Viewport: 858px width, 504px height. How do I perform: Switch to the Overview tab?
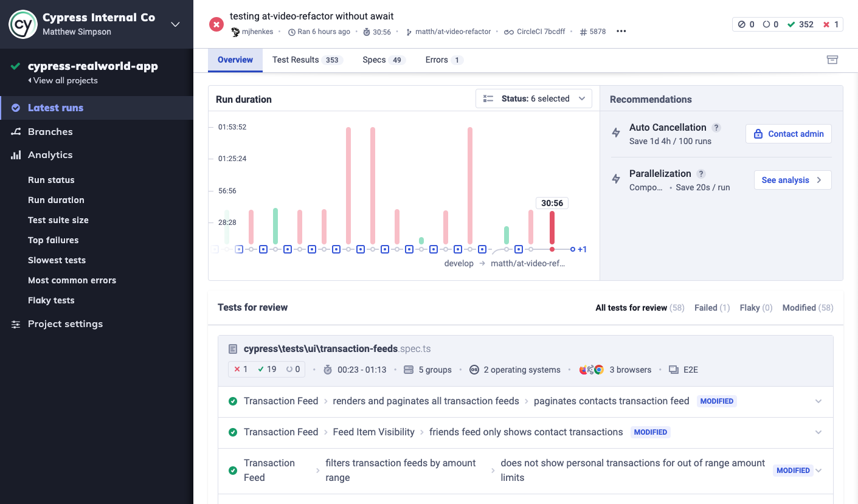[x=235, y=60]
